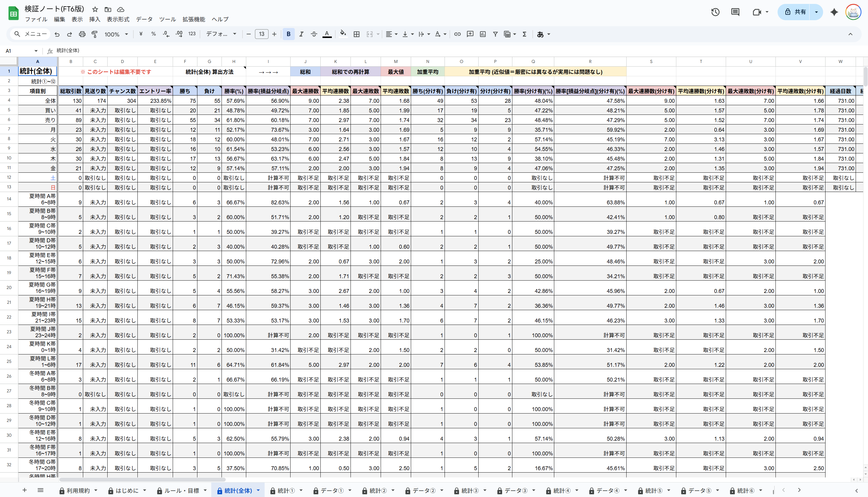Click the functions sigma icon
The width and height of the screenshot is (868, 497).
(x=524, y=34)
